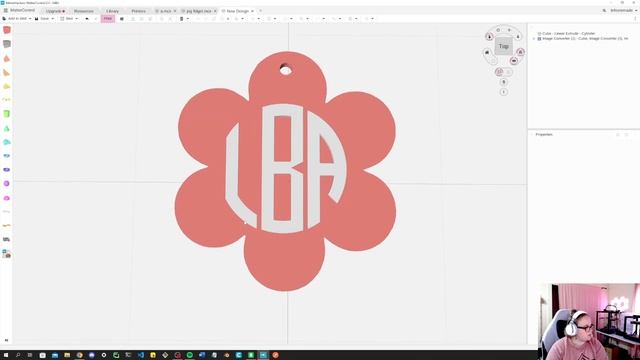Open the MatterControl hamburger menu
The image size is (640, 360).
pos(6,11)
